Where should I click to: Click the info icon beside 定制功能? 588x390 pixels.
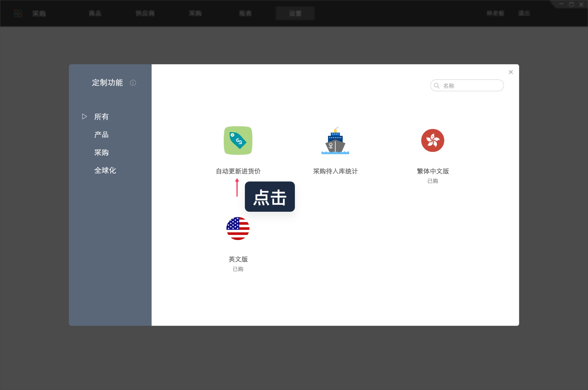coord(133,83)
